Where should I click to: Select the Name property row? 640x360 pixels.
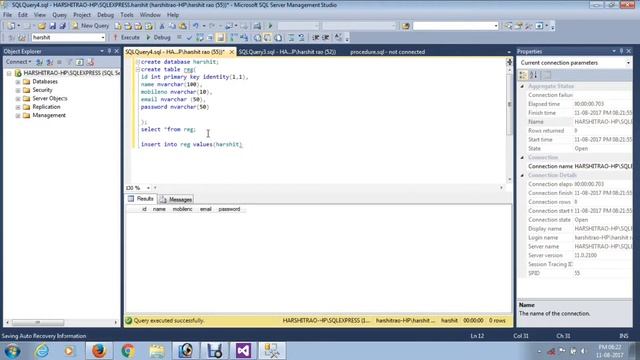tap(575, 122)
